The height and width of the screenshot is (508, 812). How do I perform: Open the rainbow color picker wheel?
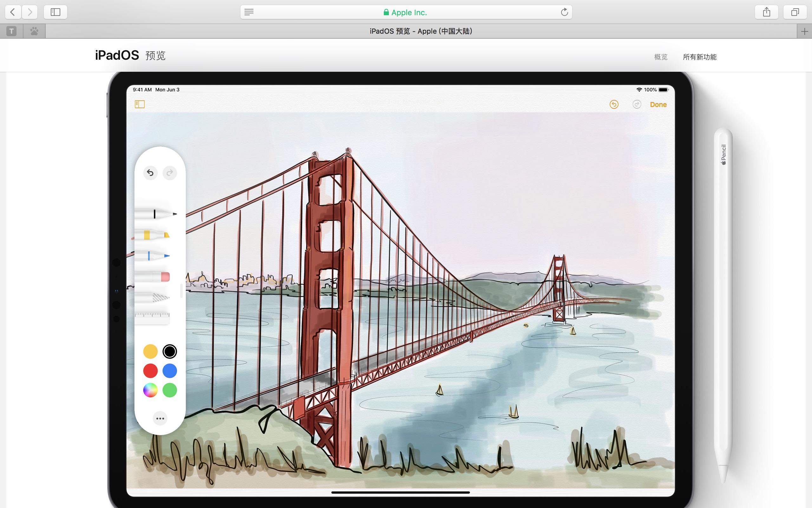click(150, 390)
